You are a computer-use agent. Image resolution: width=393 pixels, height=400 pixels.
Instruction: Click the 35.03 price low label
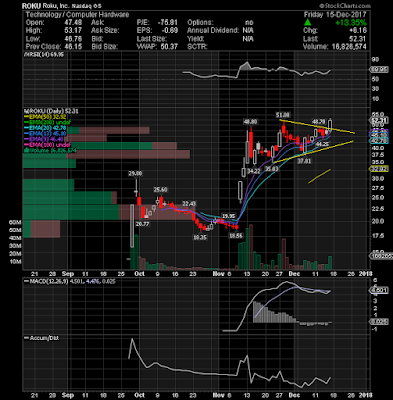point(271,169)
